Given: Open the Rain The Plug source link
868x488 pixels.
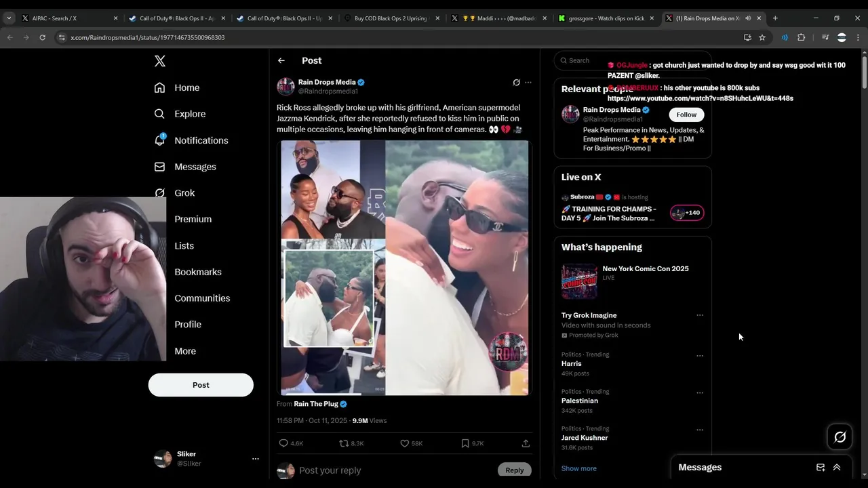Looking at the screenshot, I should (x=316, y=404).
